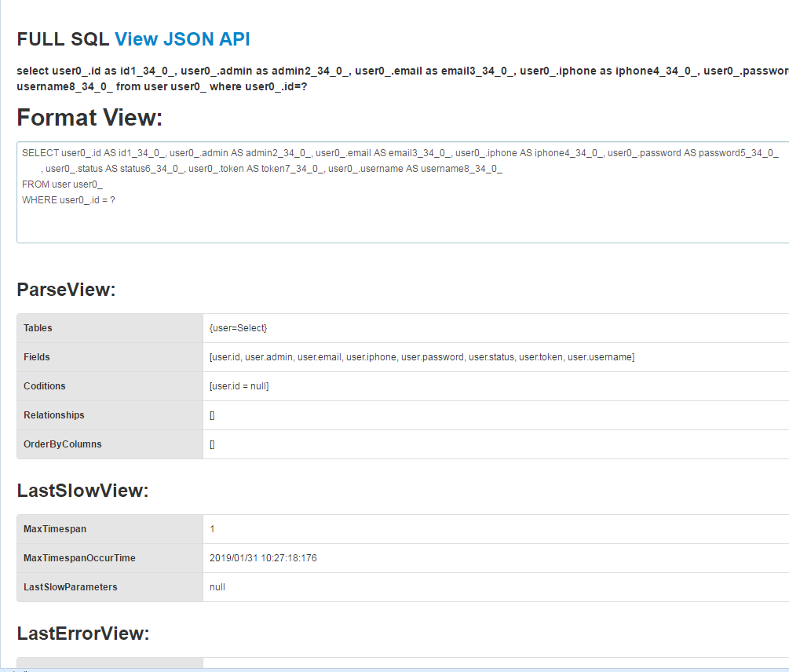Select the 'Format View:' heading
Viewport: 789px width, 672px height.
pos(89,118)
